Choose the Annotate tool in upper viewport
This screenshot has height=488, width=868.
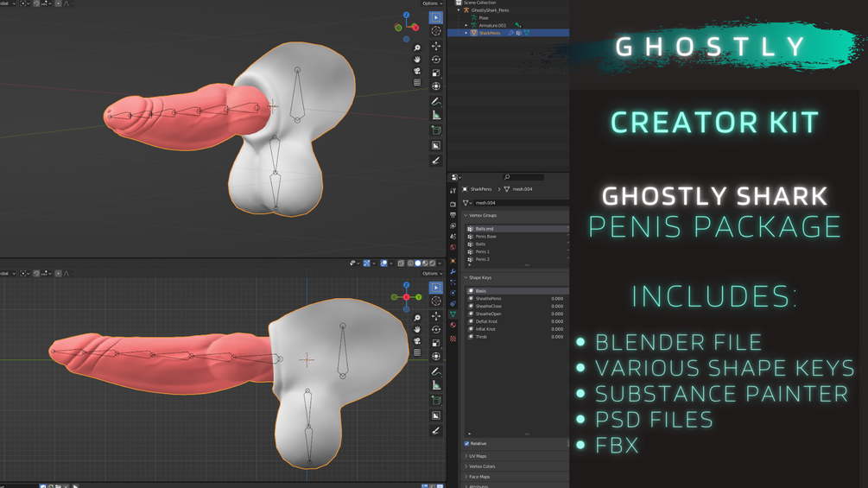[436, 102]
